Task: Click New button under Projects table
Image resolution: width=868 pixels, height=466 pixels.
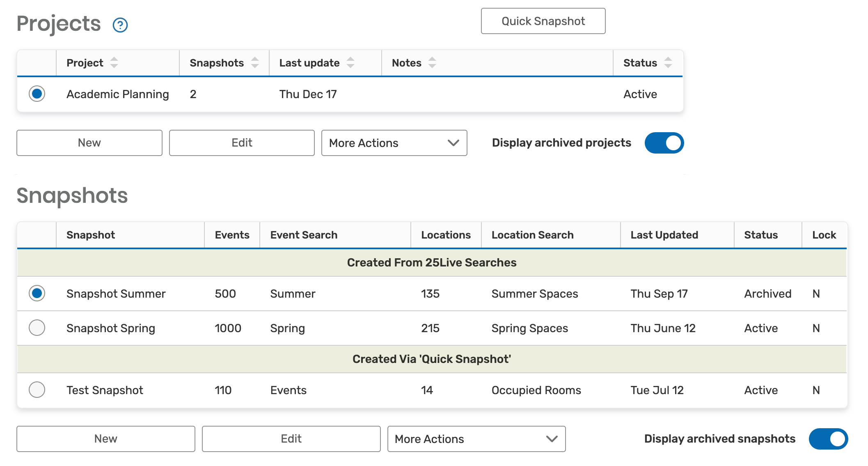Action: click(89, 143)
